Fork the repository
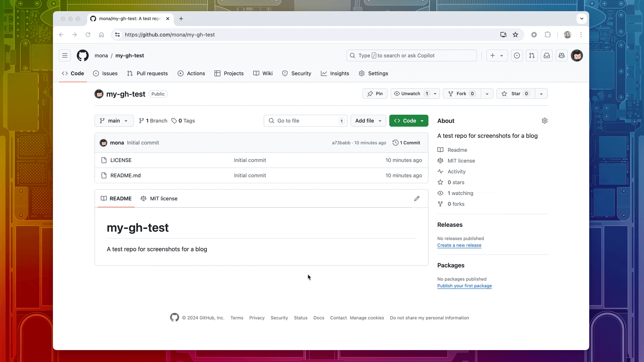This screenshot has height=362, width=644. pos(462,93)
